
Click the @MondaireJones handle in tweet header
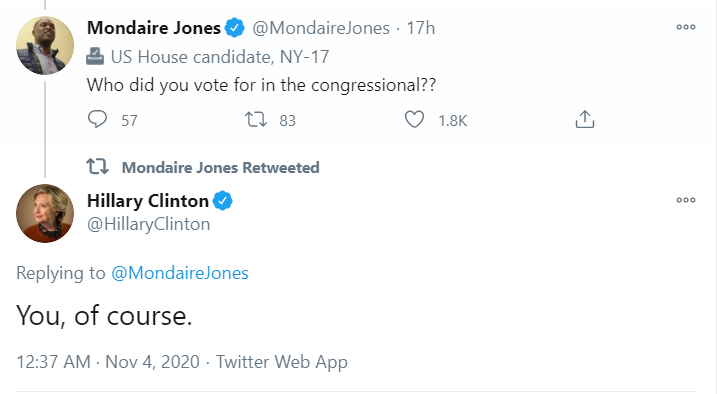click(x=321, y=28)
